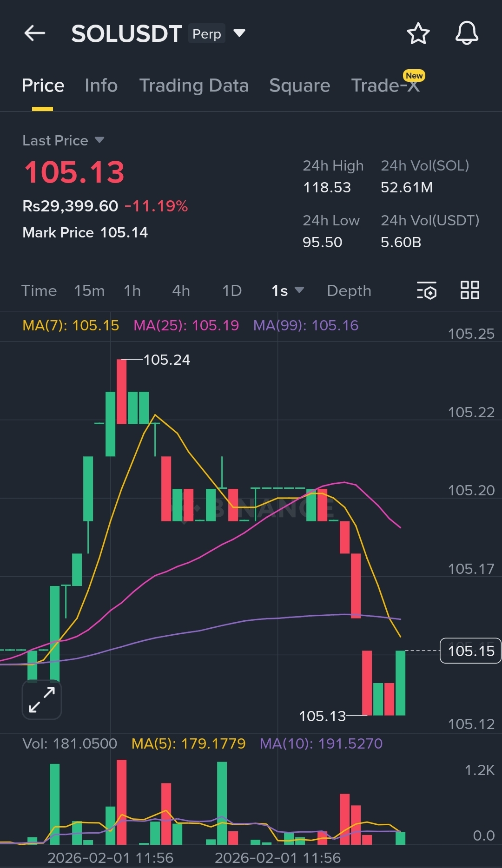The width and height of the screenshot is (502, 868).
Task: Open the Trading Data tab
Action: pyautogui.click(x=194, y=85)
